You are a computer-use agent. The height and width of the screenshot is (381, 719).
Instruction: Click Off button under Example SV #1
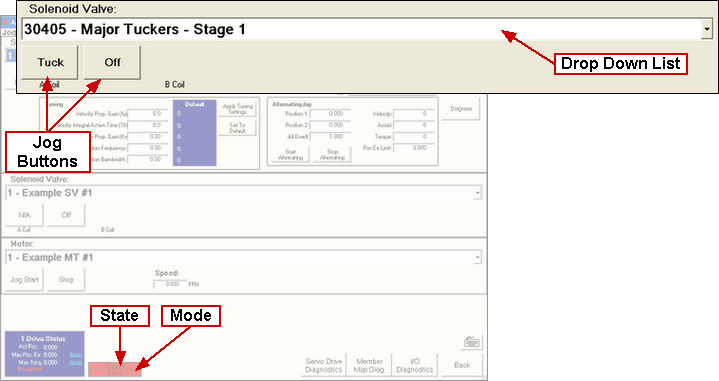pos(66,215)
